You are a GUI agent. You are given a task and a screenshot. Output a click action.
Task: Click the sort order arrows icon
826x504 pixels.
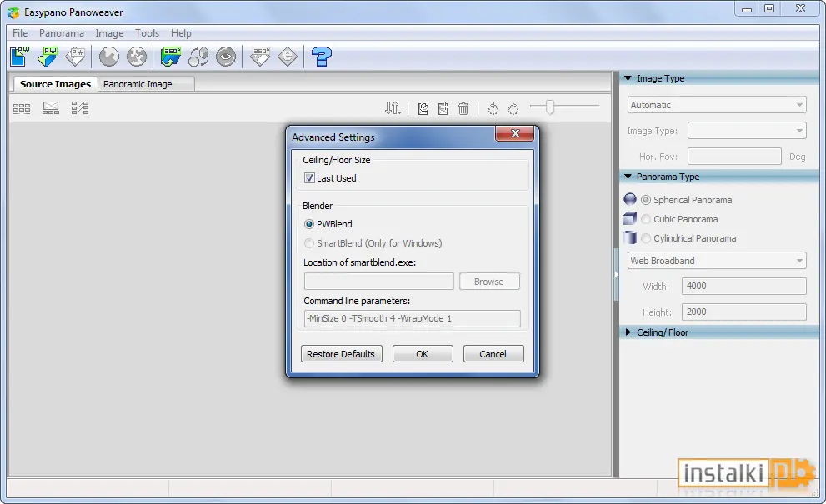393,108
